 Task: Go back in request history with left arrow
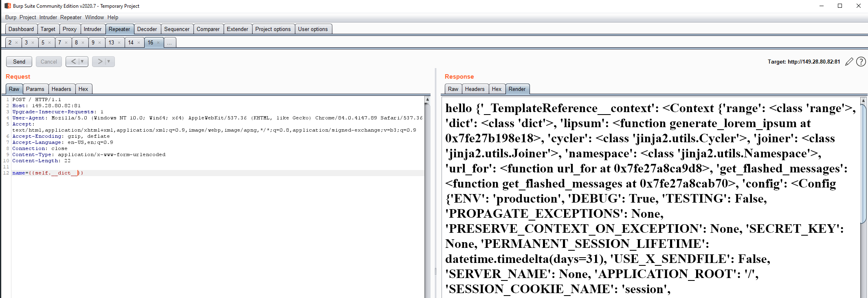tap(73, 62)
